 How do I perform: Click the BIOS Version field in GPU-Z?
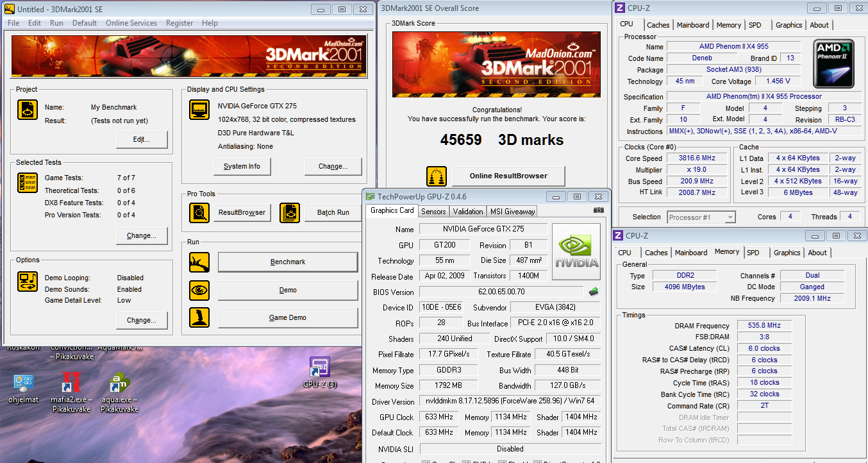point(501,292)
